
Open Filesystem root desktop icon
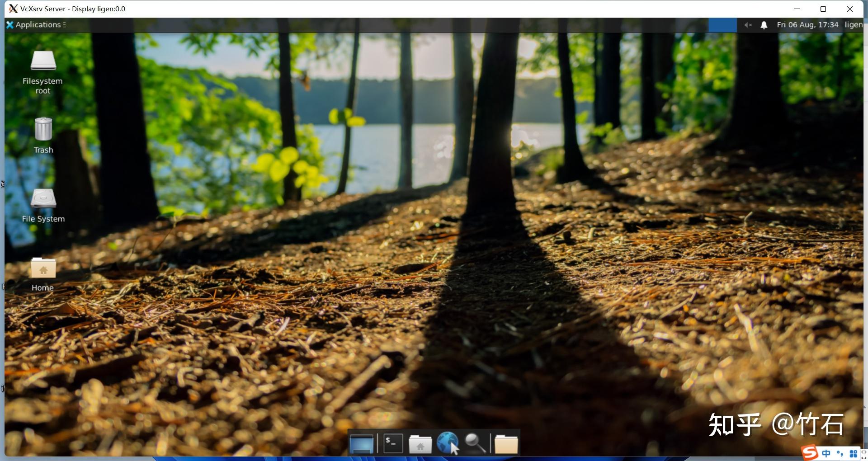[x=43, y=72]
